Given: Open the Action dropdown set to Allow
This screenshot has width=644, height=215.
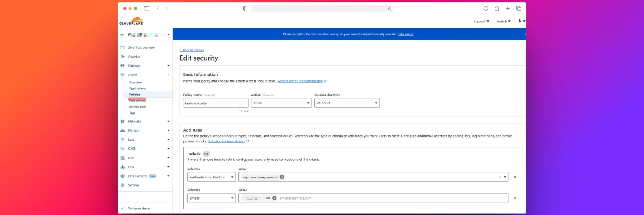Looking at the screenshot, I should click(281, 103).
